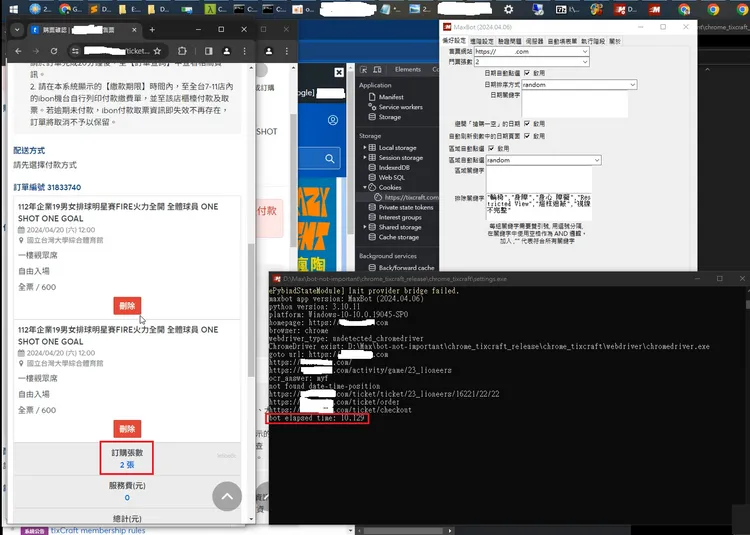Click the 區域關鍵字 text area
The width and height of the screenshot is (750, 535).
click(539, 179)
